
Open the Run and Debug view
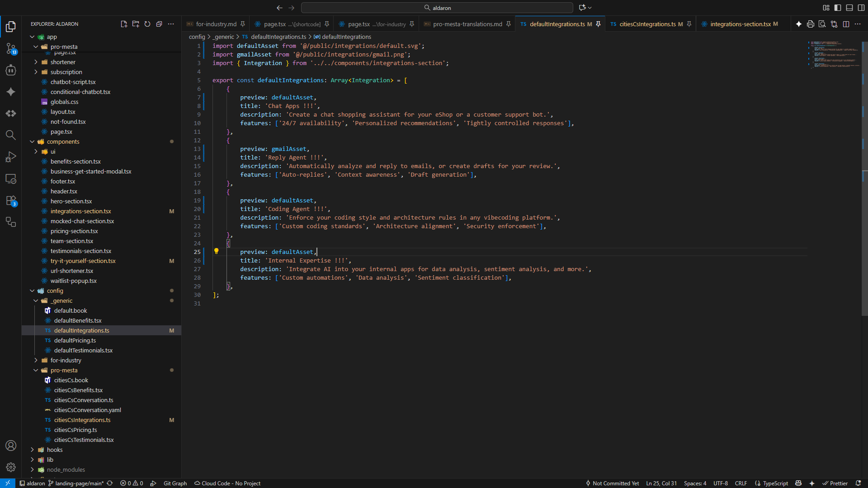[11, 156]
